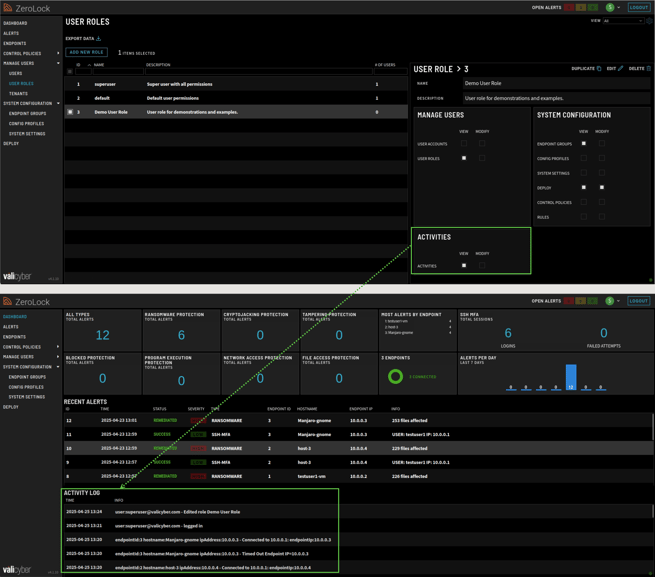Open Dashboard link in User Roles sidebar
The height and width of the screenshot is (577, 655).
15,23
